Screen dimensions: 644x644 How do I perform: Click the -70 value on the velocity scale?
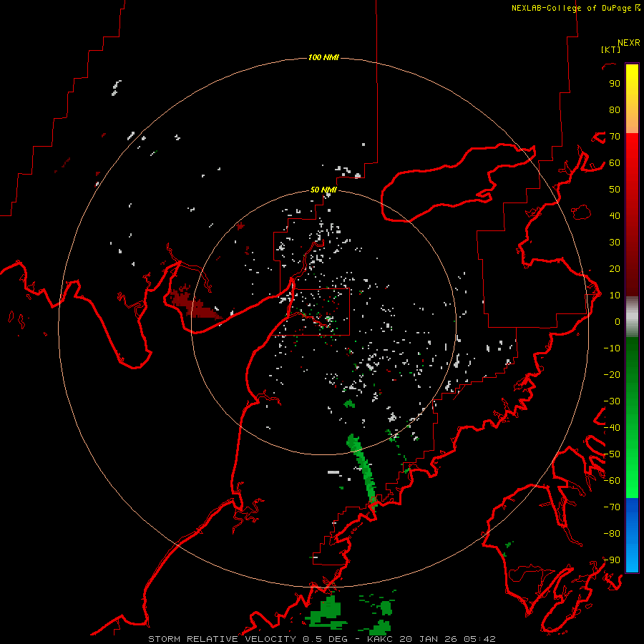612,507
